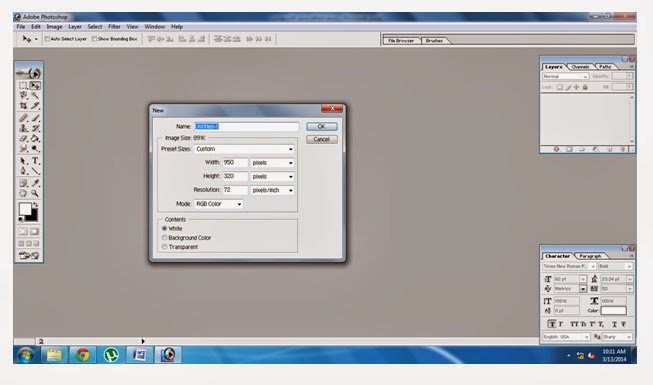Enable Auto Select Layer checkbox
Viewport: 653px width, 385px height.
[47, 39]
